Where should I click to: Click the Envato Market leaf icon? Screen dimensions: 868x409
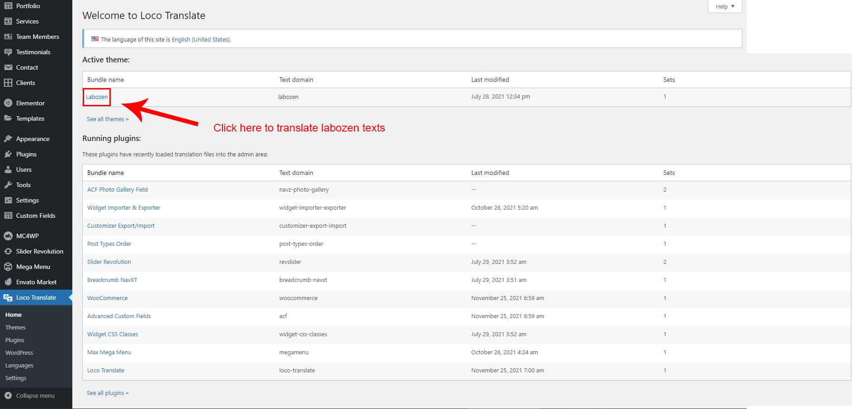(8, 282)
